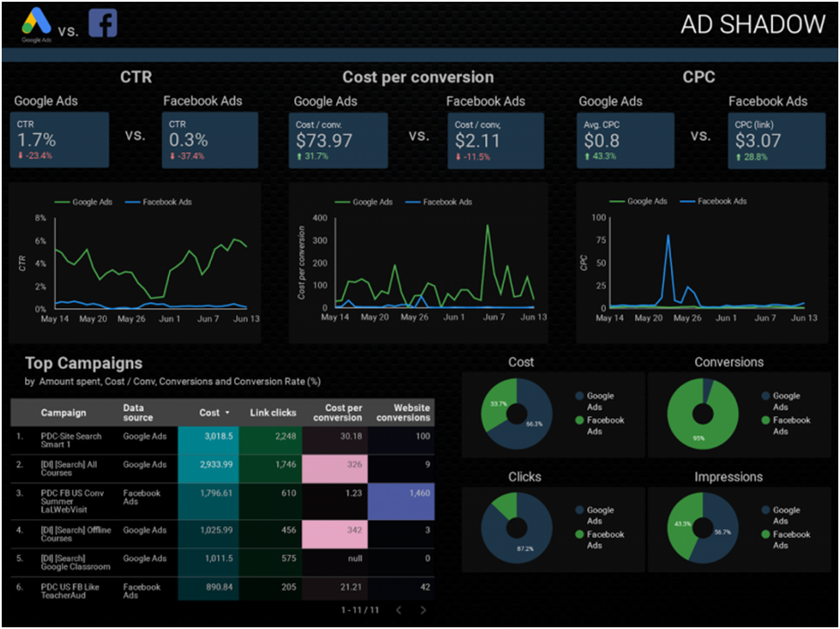Click cost value 890.84
The image size is (840, 629).
coord(220,587)
